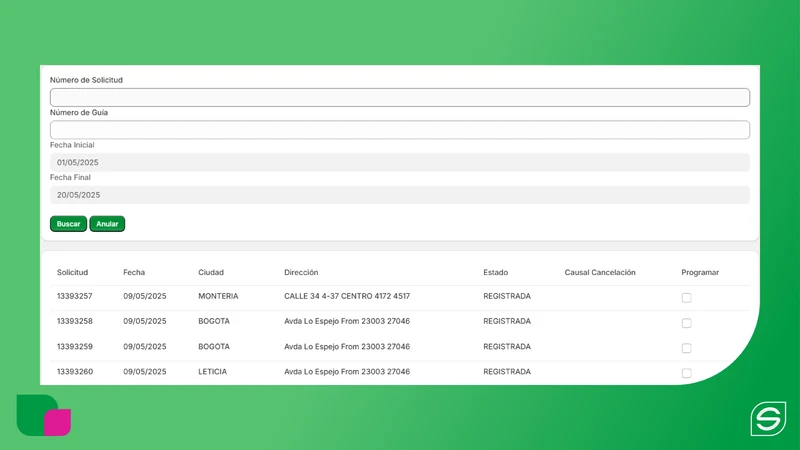Click the Causal Cancelación column header
This screenshot has height=450, width=800.
pyautogui.click(x=600, y=272)
